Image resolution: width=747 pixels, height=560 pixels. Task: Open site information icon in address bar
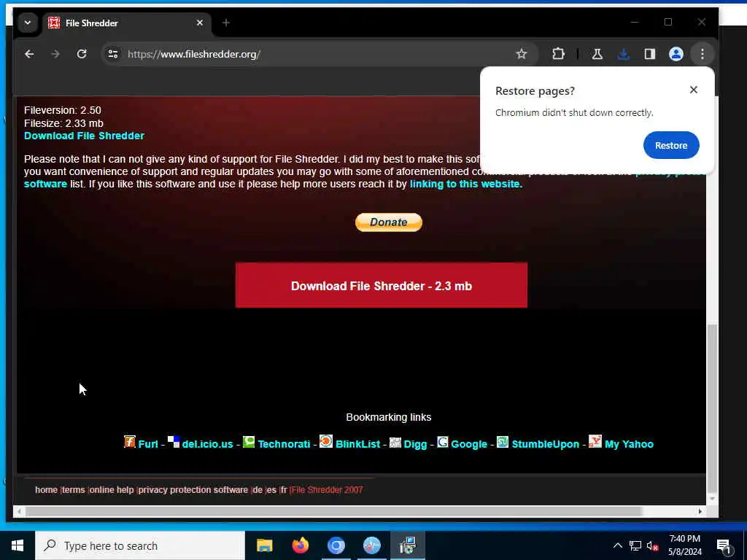coord(113,54)
